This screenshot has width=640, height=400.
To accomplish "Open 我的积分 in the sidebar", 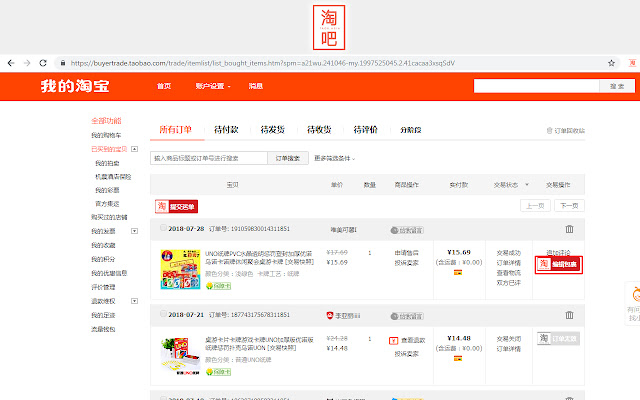I will coord(103,259).
